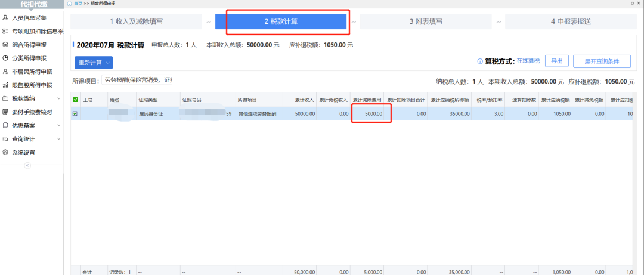Expand the 税款缴纳 sidebar menu
This screenshot has width=644, height=275.
[x=58, y=98]
